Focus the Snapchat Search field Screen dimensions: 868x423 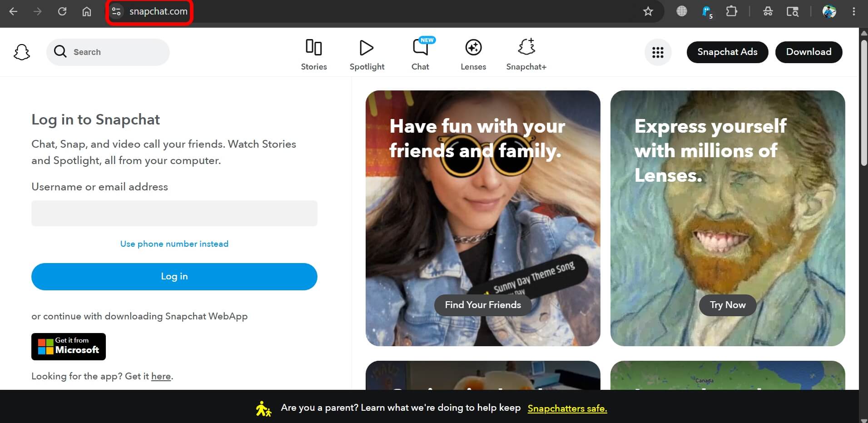tap(108, 52)
